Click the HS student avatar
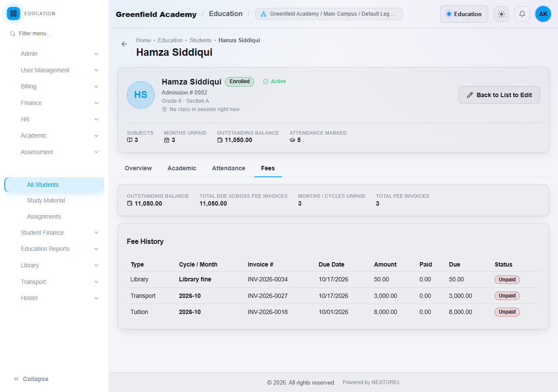Image resolution: width=558 pixels, height=392 pixels. (141, 95)
